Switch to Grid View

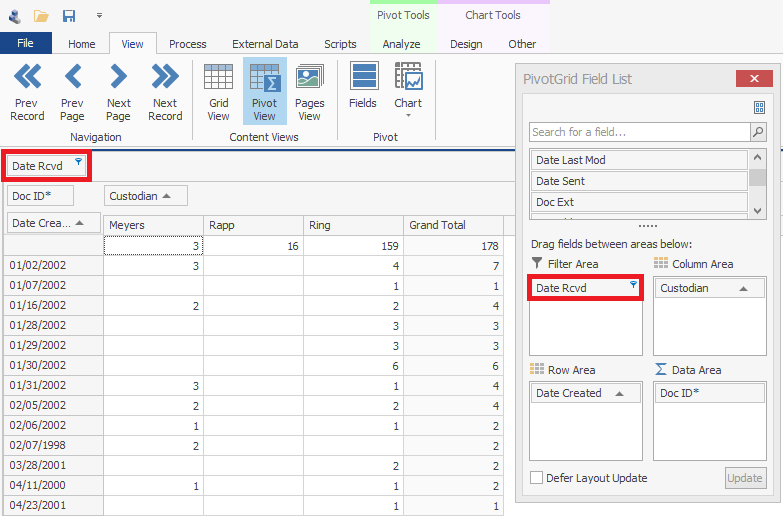[x=218, y=92]
